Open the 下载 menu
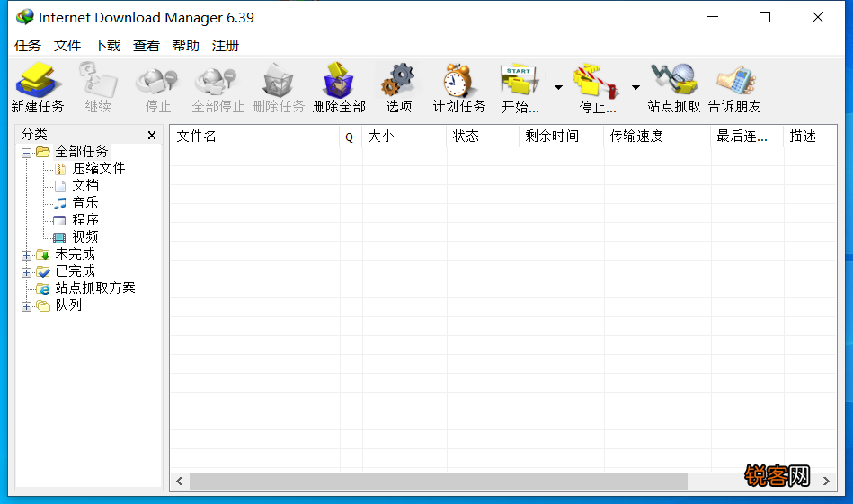Viewport: 853px width, 504px height. 107,46
